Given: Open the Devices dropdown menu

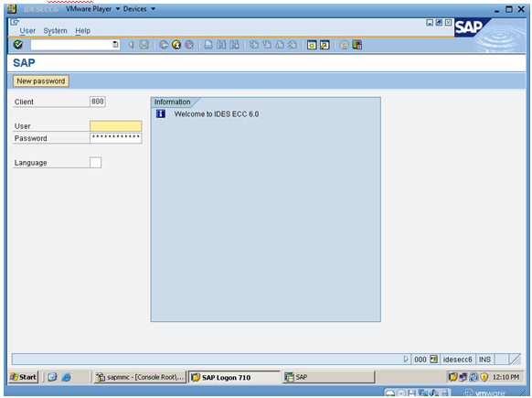Looking at the screenshot, I should point(139,9).
